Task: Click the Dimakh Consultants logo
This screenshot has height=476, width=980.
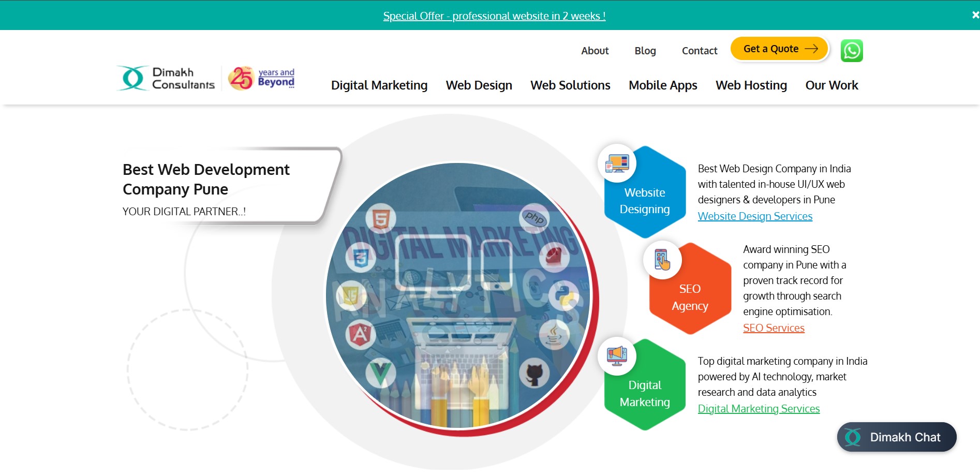Action: pos(166,79)
